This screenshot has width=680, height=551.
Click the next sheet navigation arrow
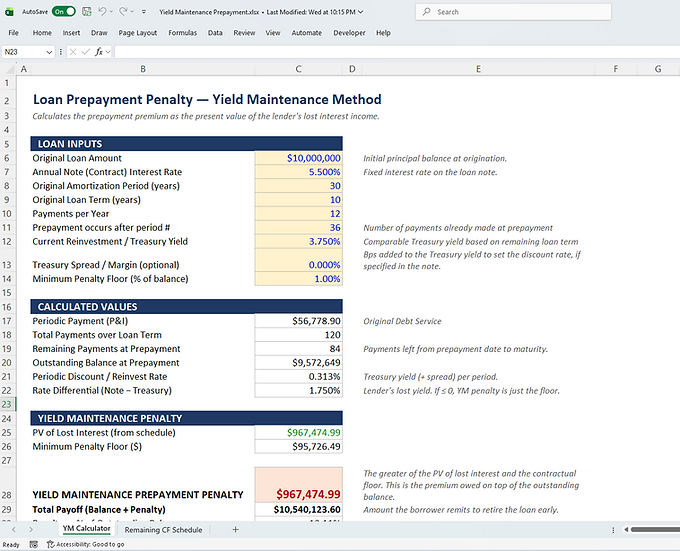tap(31, 529)
